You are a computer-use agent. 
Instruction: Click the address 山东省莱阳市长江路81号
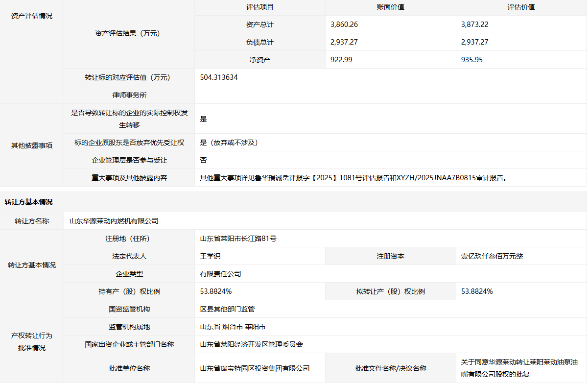[x=238, y=239]
